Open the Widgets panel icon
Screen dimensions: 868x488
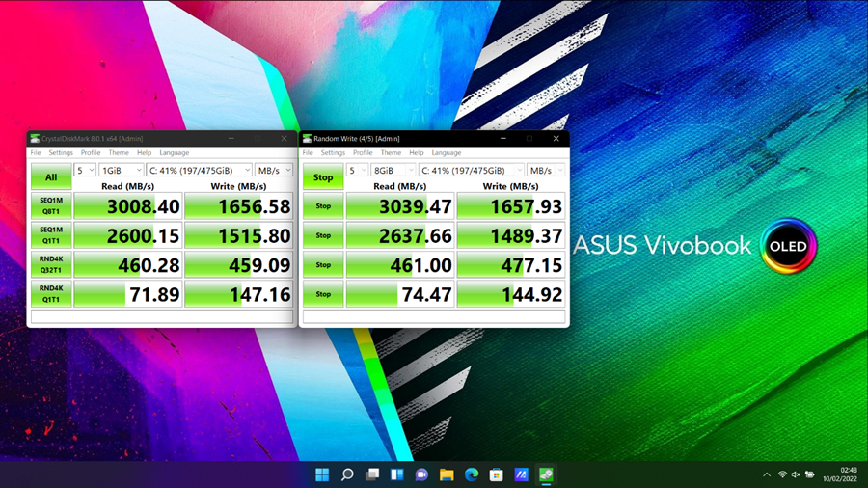click(396, 474)
